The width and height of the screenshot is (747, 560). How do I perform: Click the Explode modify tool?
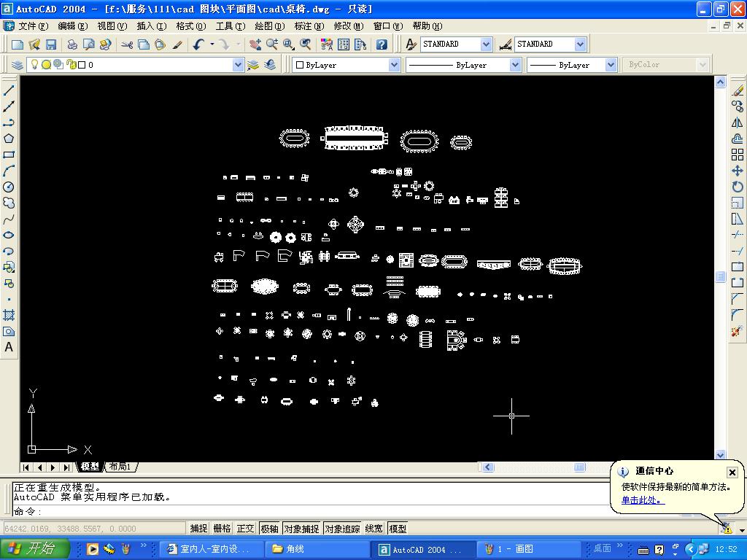pos(738,331)
